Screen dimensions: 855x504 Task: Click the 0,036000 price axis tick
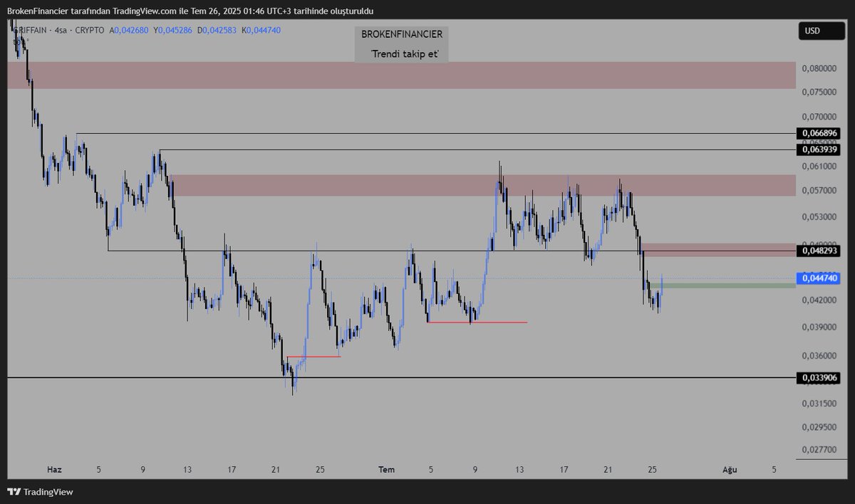point(819,355)
